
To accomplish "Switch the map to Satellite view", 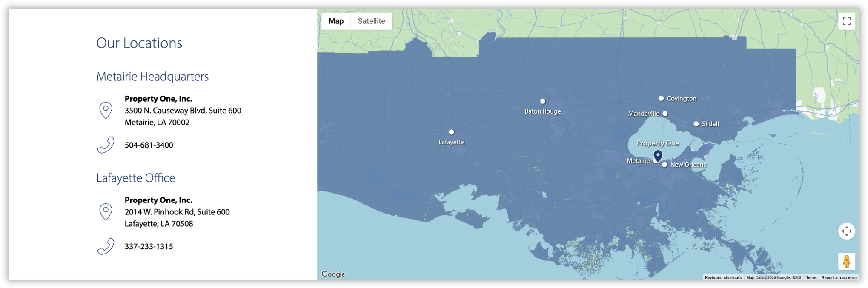I will coord(371,21).
